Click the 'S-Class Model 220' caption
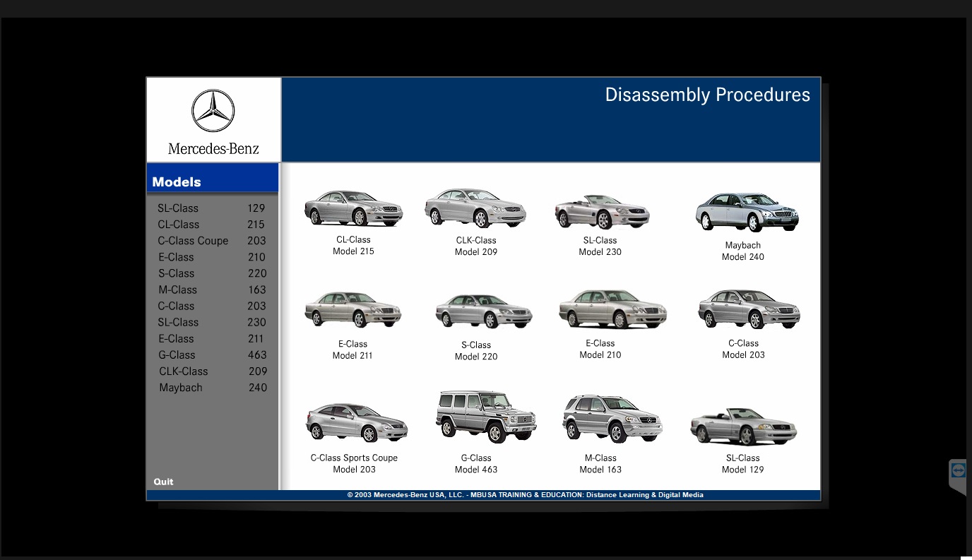 (x=476, y=351)
